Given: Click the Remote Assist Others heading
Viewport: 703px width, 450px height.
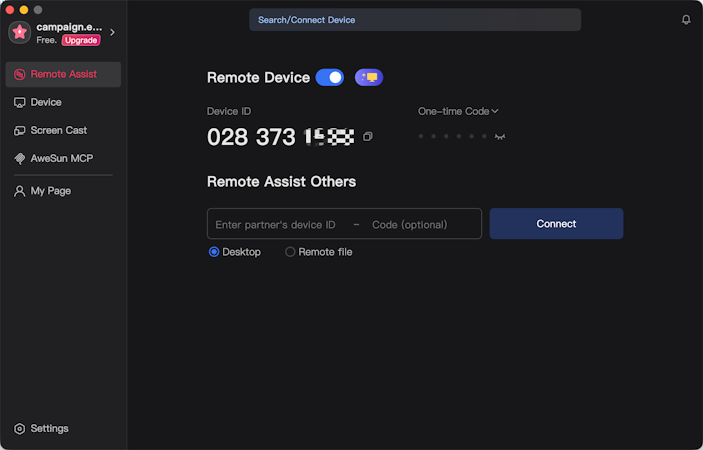Looking at the screenshot, I should click(x=281, y=182).
